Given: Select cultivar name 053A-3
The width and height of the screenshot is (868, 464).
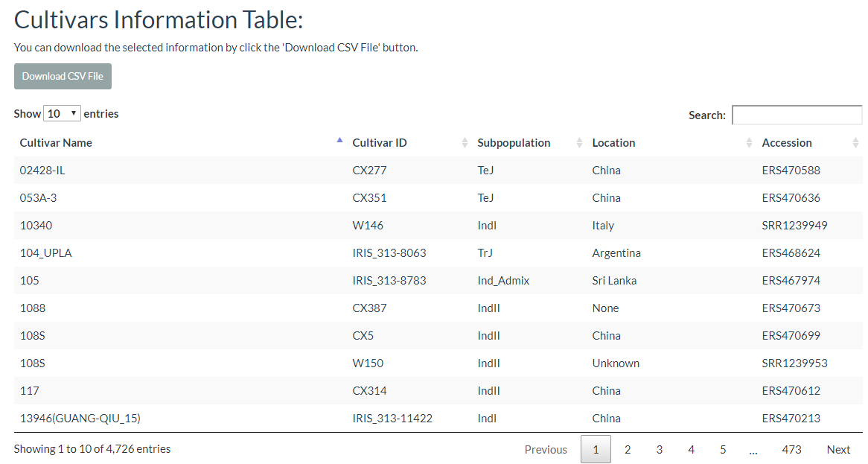Looking at the screenshot, I should (x=38, y=198).
